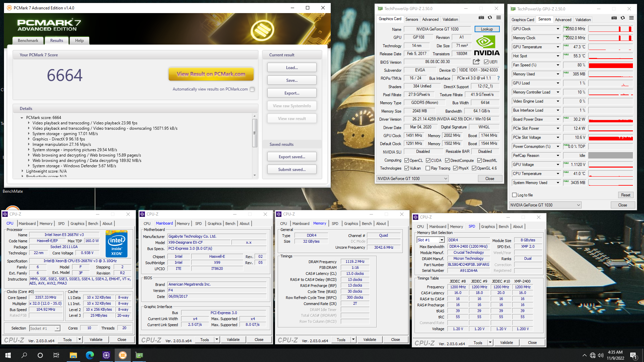The width and height of the screenshot is (644, 362).
Task: Take a screenshot in GPU-Z Graphics Card window
Action: [481, 17]
